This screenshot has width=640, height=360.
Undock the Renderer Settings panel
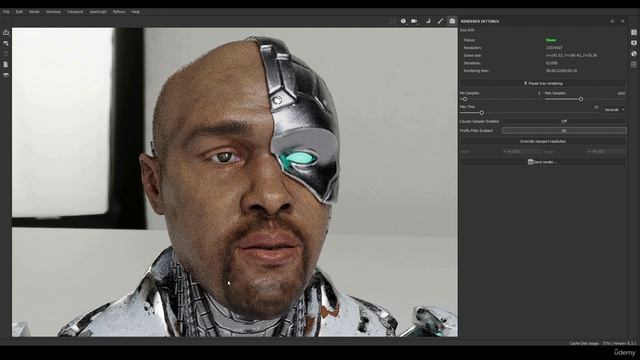point(612,21)
